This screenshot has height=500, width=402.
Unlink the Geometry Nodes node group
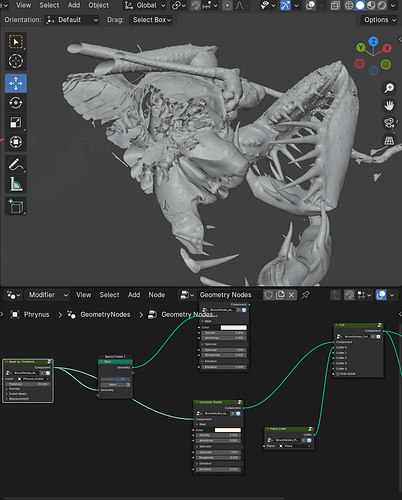tap(291, 295)
